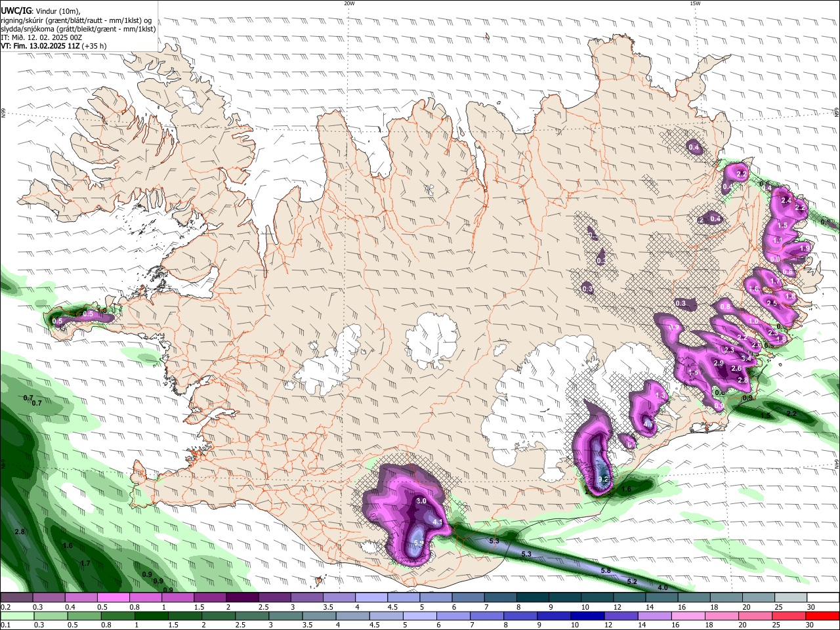Click the '5.8' rain value on the map

click(606, 570)
